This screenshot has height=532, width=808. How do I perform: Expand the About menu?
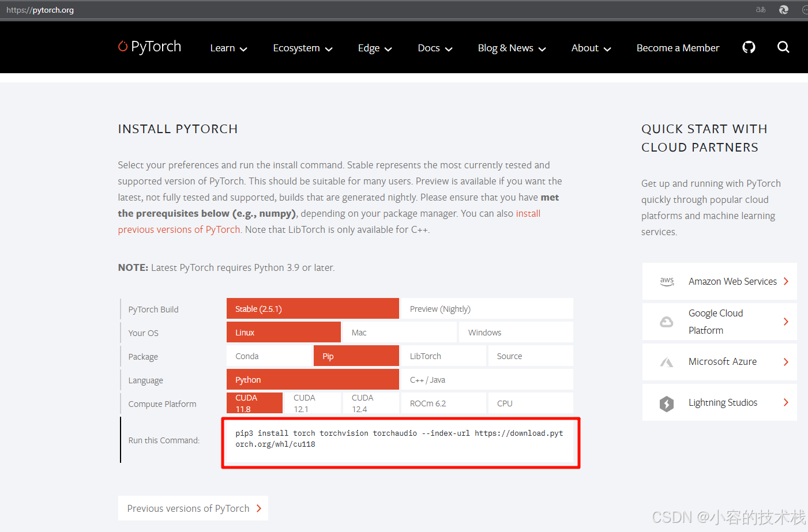(x=591, y=48)
